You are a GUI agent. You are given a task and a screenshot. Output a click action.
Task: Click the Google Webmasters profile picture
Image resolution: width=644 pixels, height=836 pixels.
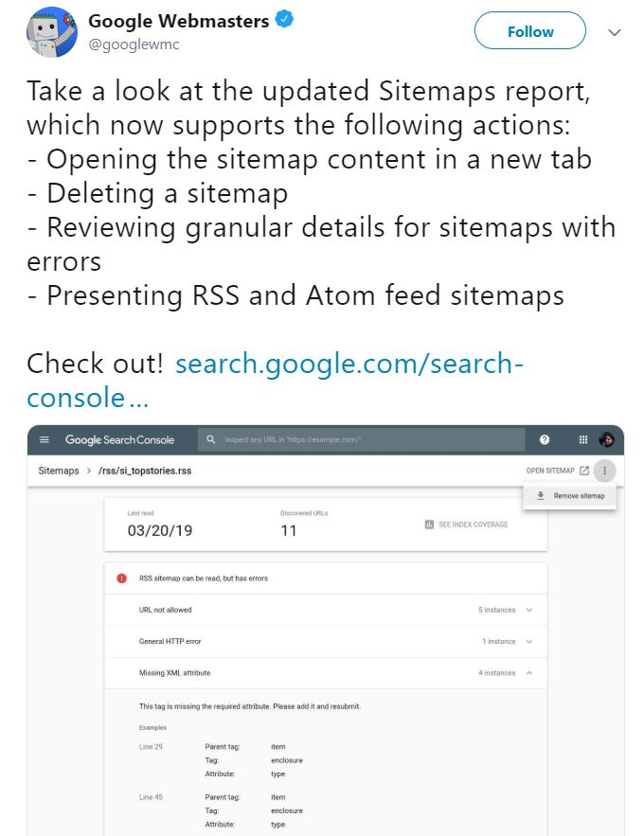coord(50,31)
